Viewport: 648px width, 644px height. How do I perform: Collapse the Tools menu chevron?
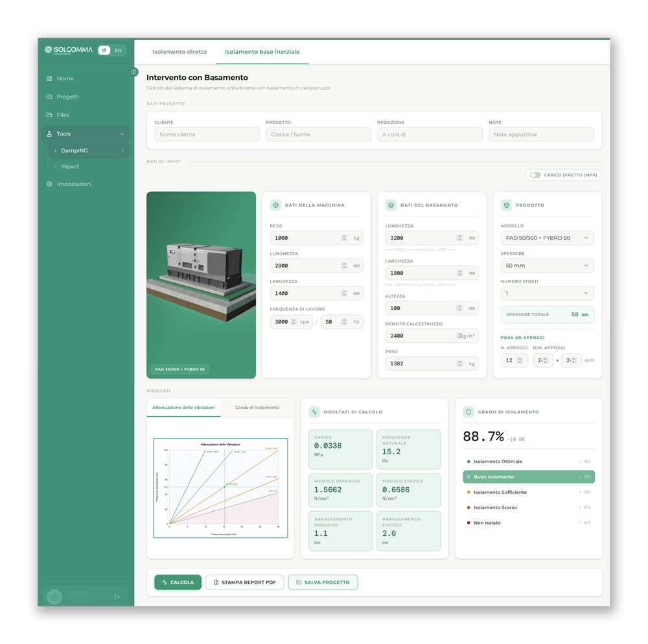point(122,134)
